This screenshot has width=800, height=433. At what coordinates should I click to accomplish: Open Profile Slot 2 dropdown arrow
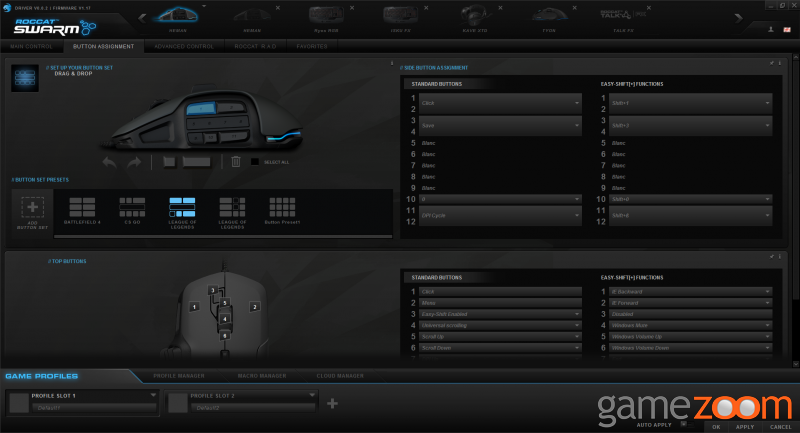coord(312,395)
